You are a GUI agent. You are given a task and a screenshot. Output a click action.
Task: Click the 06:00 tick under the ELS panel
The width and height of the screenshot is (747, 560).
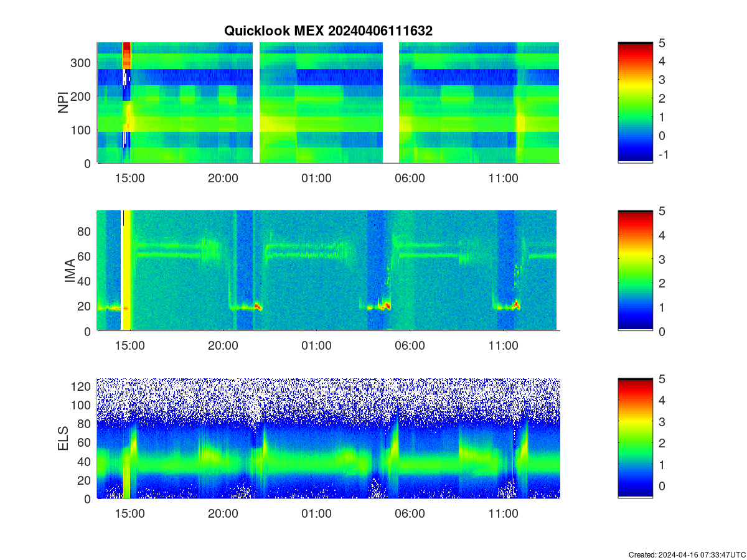(410, 514)
